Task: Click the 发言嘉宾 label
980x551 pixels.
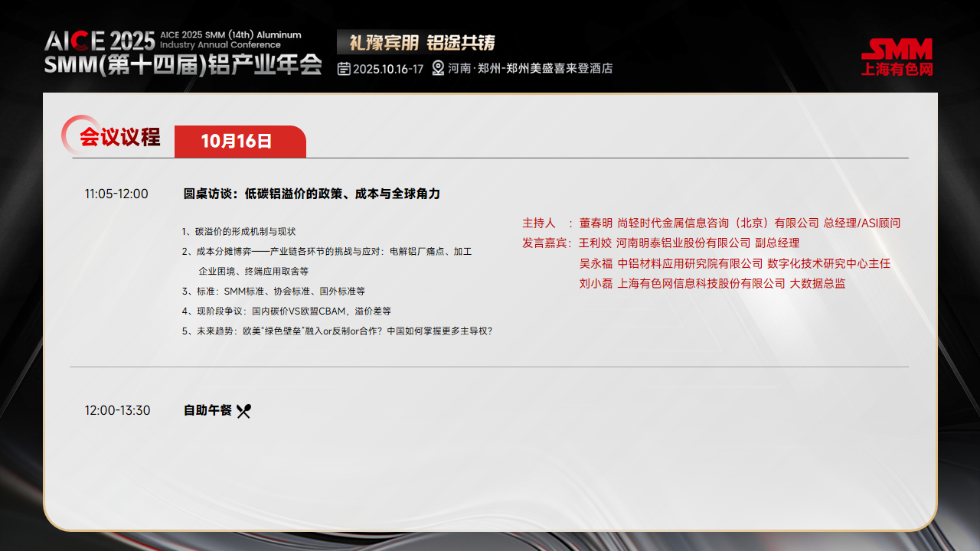Action: point(547,243)
